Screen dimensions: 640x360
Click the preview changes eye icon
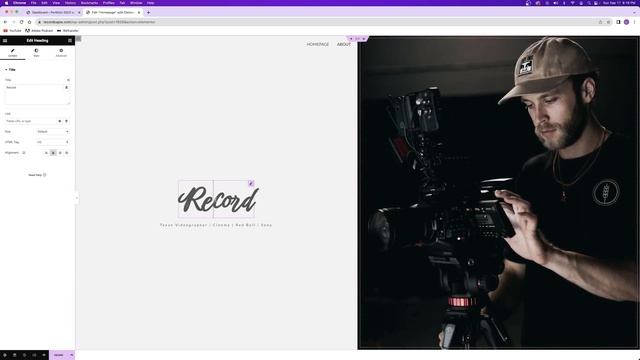pos(44,355)
